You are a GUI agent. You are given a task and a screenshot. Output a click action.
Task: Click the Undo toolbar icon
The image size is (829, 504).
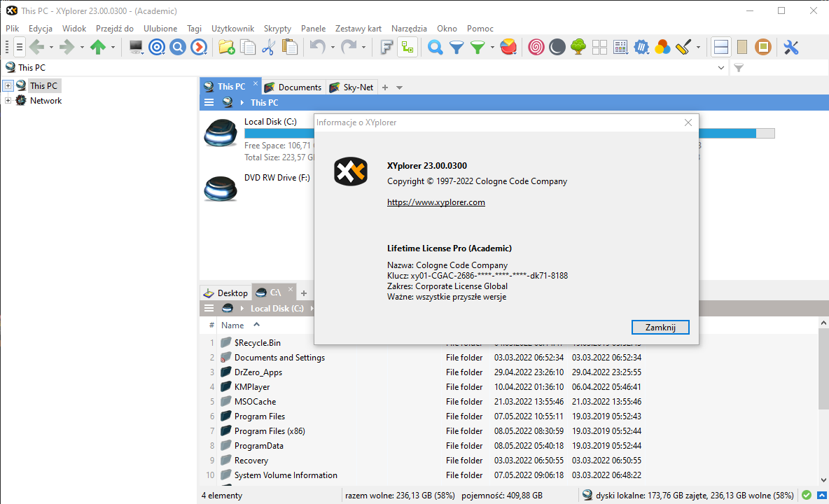(317, 48)
